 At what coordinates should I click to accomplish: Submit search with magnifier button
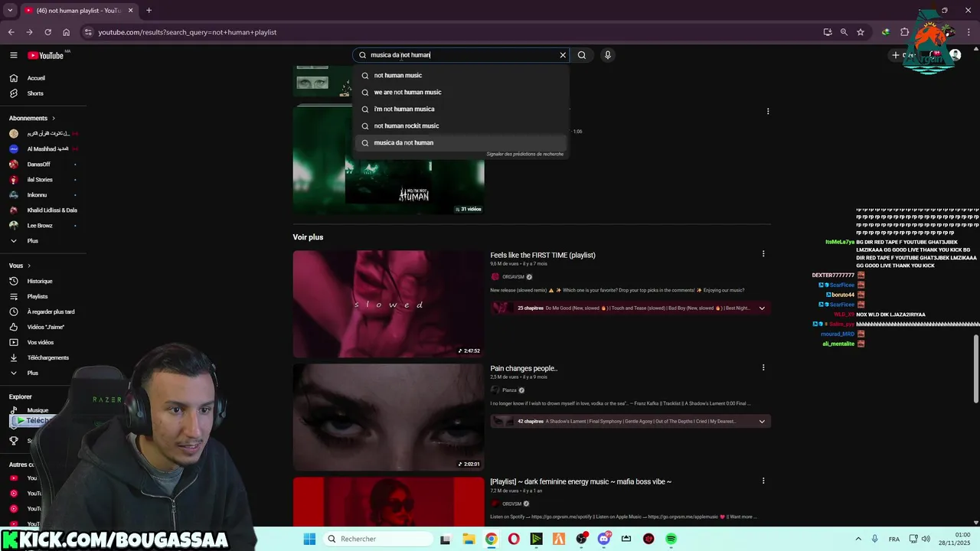pos(582,55)
